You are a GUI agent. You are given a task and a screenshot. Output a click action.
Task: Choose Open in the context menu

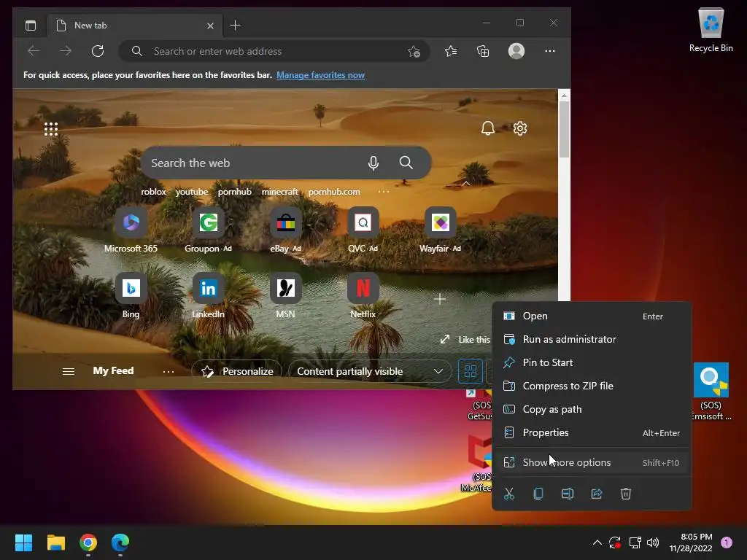tap(592, 316)
